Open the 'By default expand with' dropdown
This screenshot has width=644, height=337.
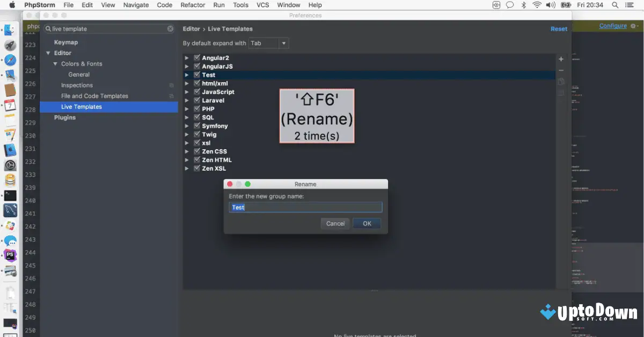pos(283,43)
